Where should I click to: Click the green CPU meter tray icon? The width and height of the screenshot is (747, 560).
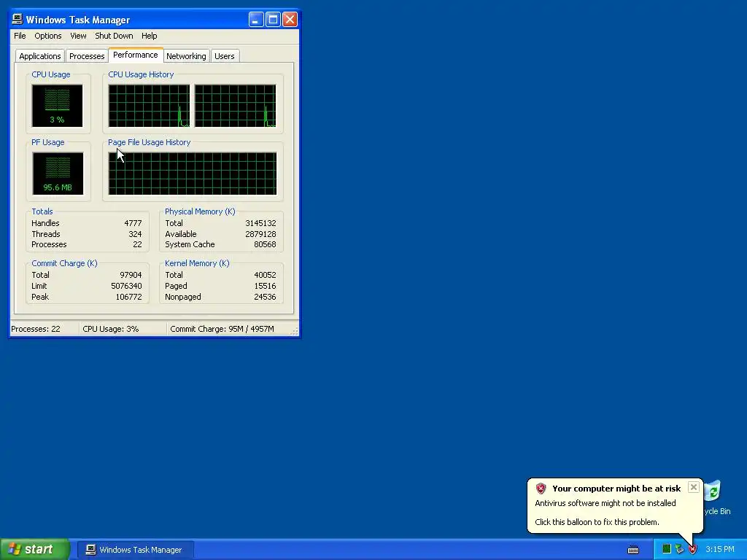click(x=667, y=549)
